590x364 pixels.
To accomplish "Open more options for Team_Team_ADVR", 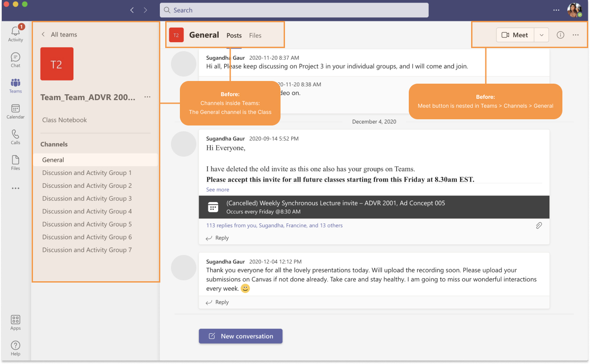I will 147,97.
